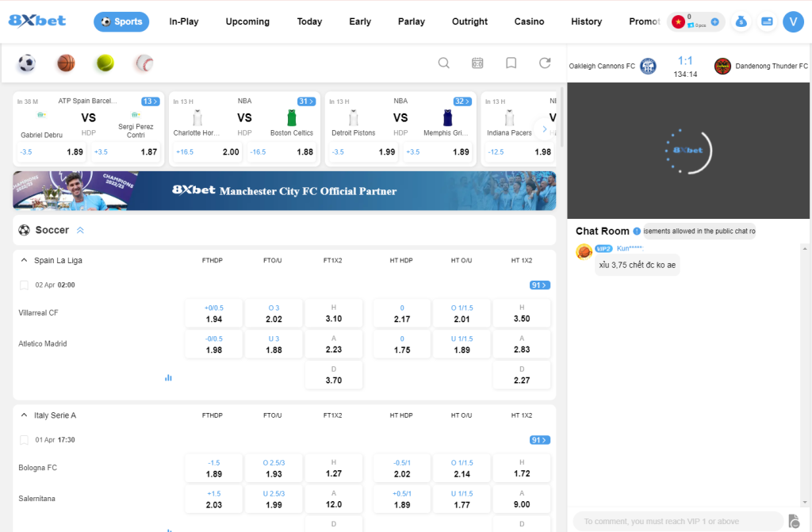The width and height of the screenshot is (812, 532).
Task: Select the tennis ball sport icon
Action: pyautogui.click(x=105, y=63)
